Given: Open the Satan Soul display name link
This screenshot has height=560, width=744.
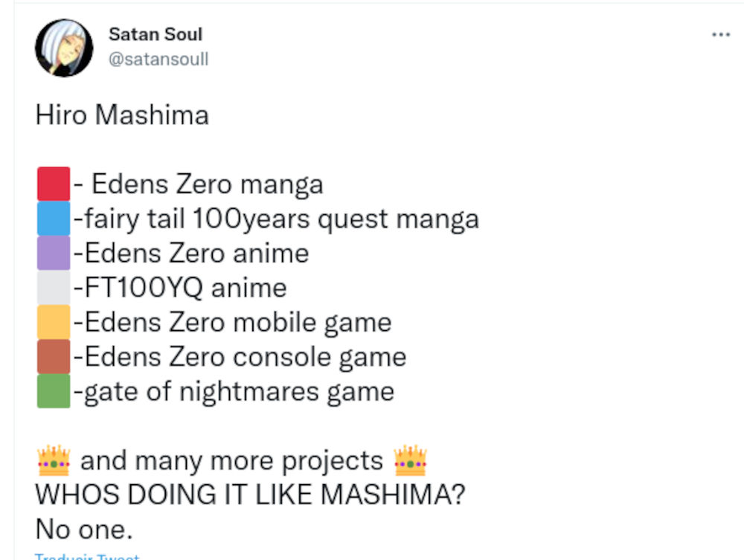Looking at the screenshot, I should click(x=155, y=34).
